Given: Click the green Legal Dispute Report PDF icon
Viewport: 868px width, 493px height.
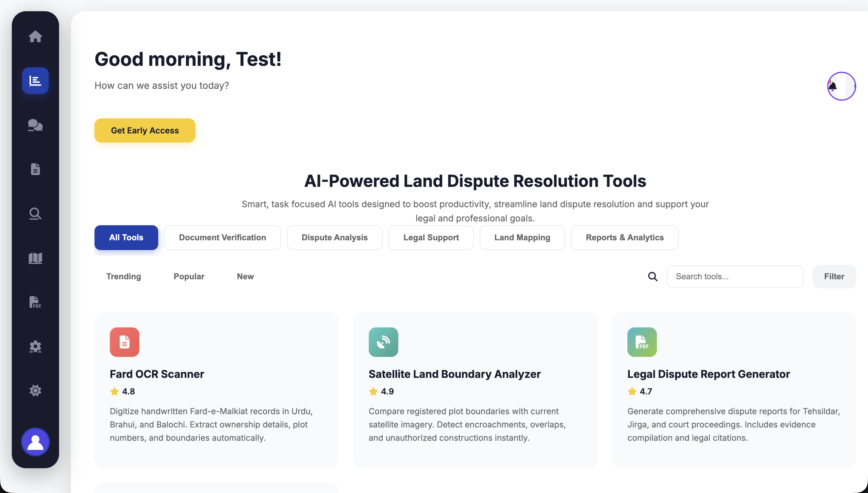Looking at the screenshot, I should pos(642,342).
